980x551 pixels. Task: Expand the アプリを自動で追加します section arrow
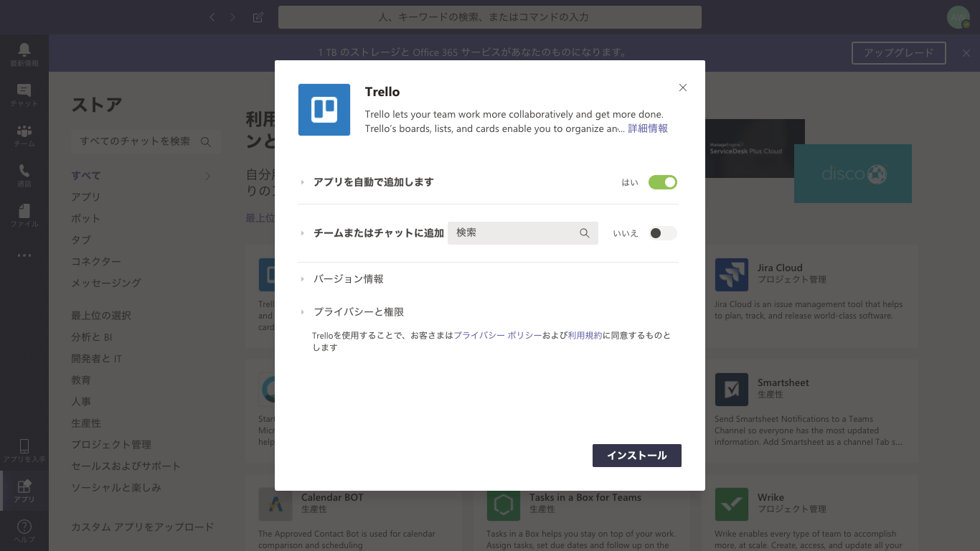303,182
